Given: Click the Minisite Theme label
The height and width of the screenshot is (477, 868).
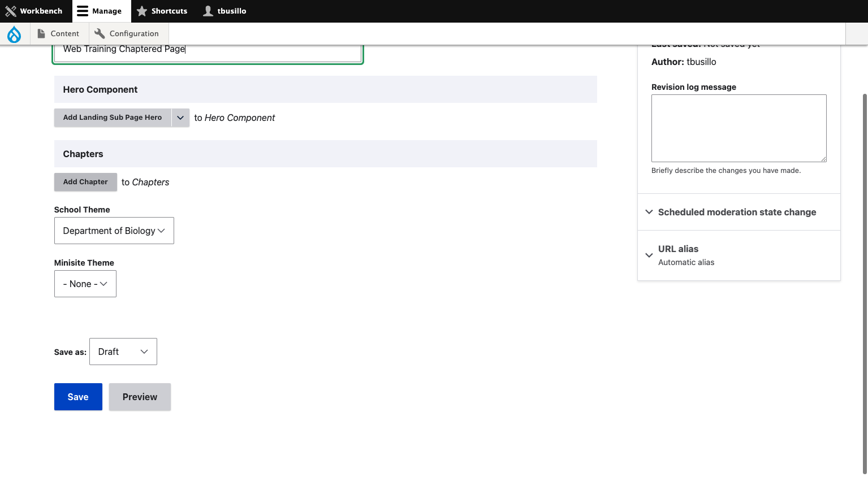Looking at the screenshot, I should [x=84, y=263].
